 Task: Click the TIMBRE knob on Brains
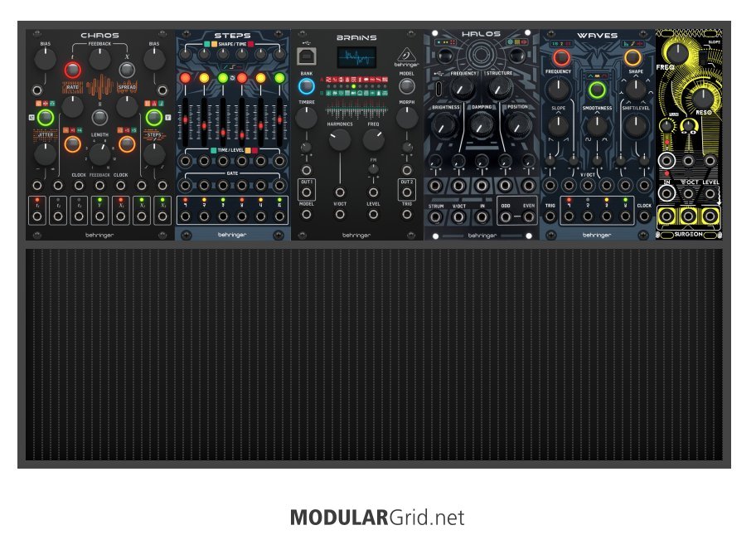pos(306,118)
